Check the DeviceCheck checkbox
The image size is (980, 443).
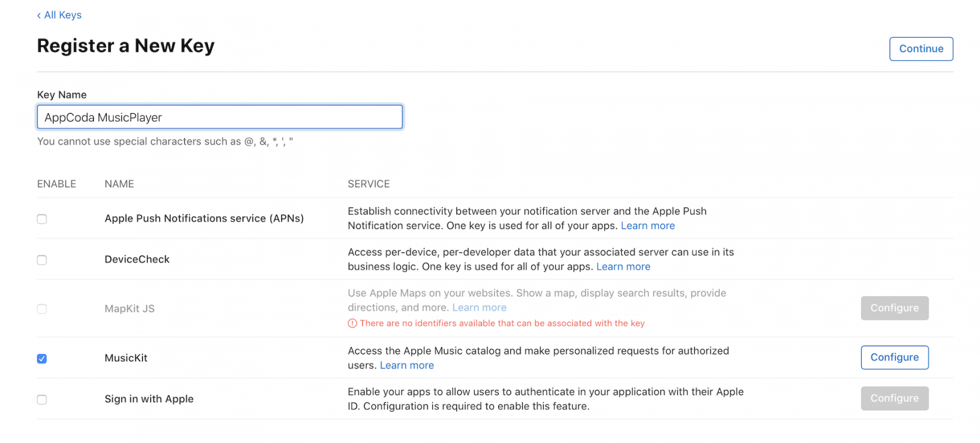[42, 260]
